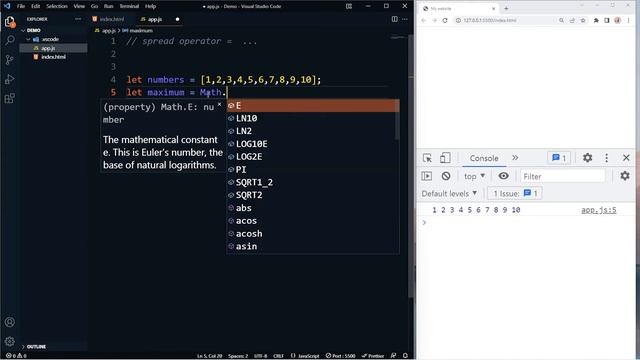640x360 pixels.
Task: Bookmark this page with star icon
Action: [583, 20]
